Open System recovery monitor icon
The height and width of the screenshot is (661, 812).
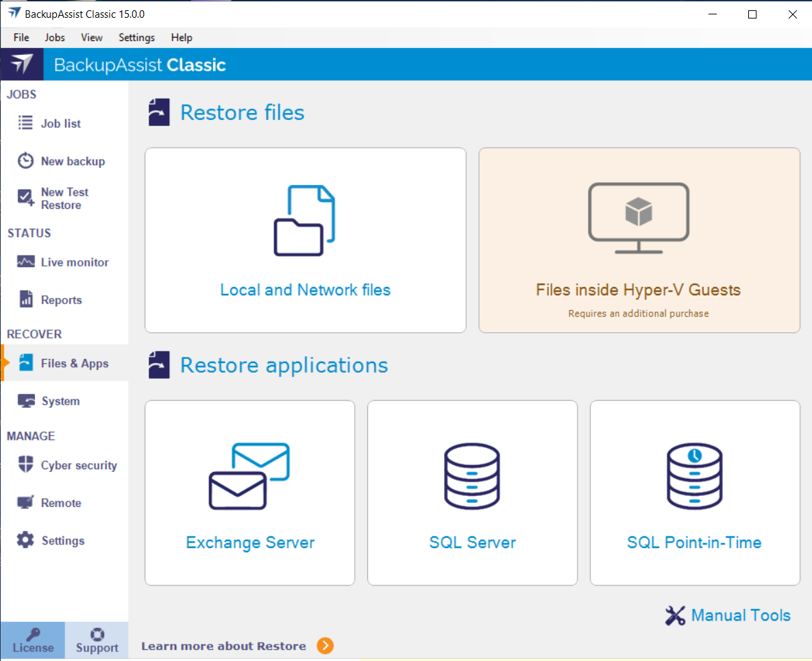pyautogui.click(x=25, y=401)
